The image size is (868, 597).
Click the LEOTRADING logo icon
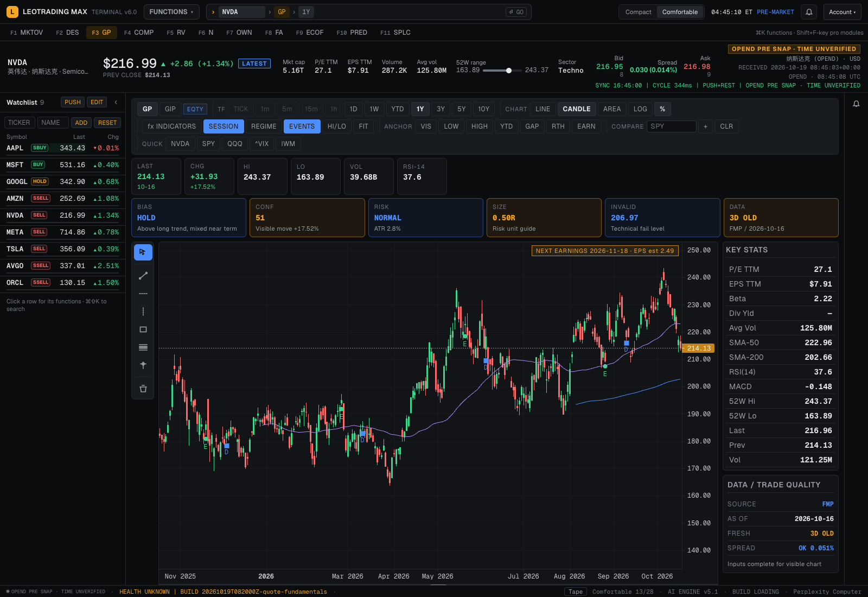click(12, 11)
